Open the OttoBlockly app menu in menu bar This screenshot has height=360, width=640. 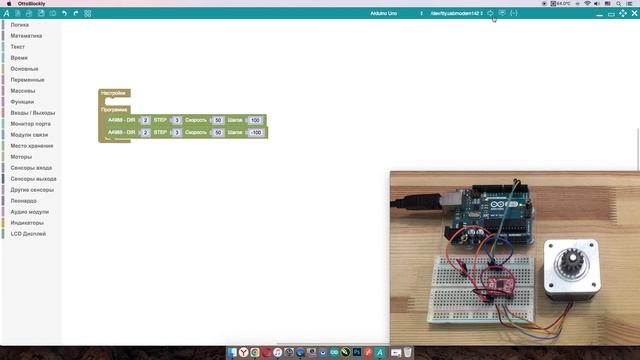tap(31, 3)
